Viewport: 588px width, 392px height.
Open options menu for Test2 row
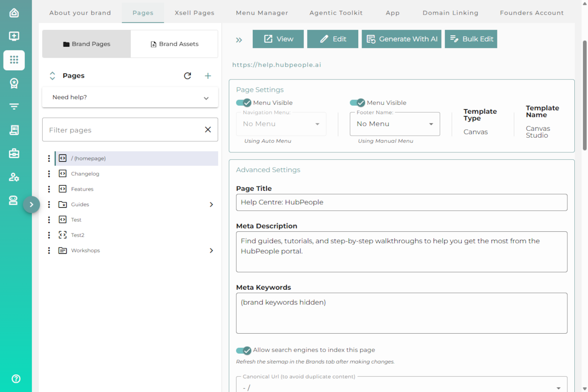click(x=49, y=235)
